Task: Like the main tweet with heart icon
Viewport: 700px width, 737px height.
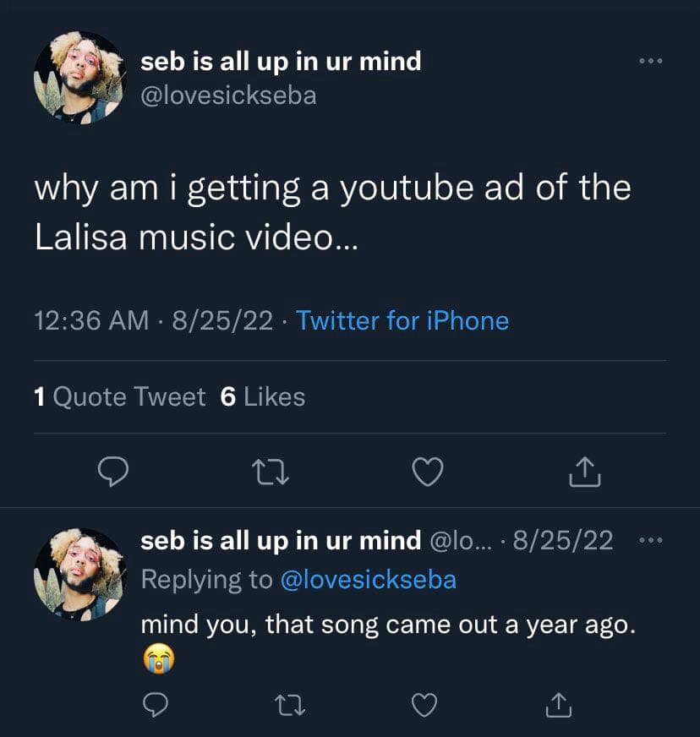Action: (427, 472)
